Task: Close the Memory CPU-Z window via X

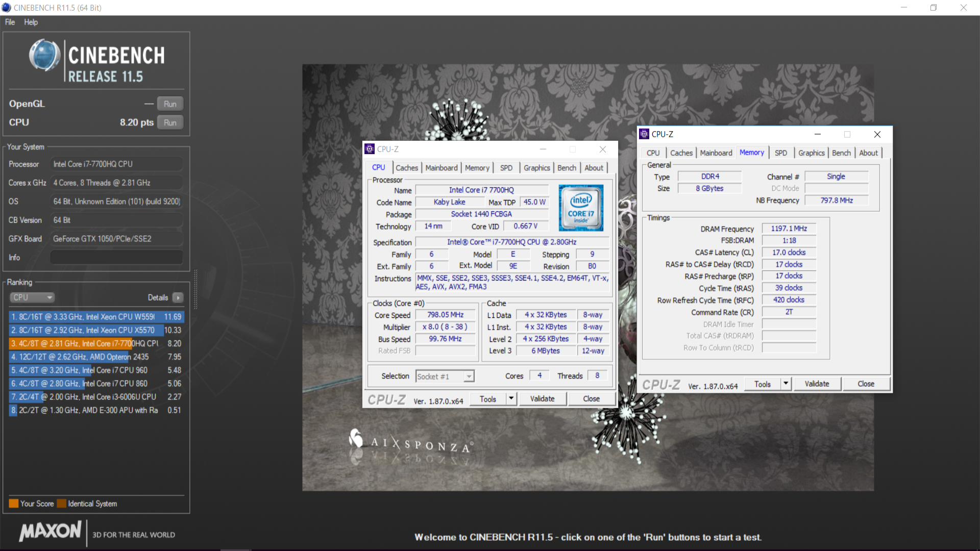Action: tap(877, 134)
